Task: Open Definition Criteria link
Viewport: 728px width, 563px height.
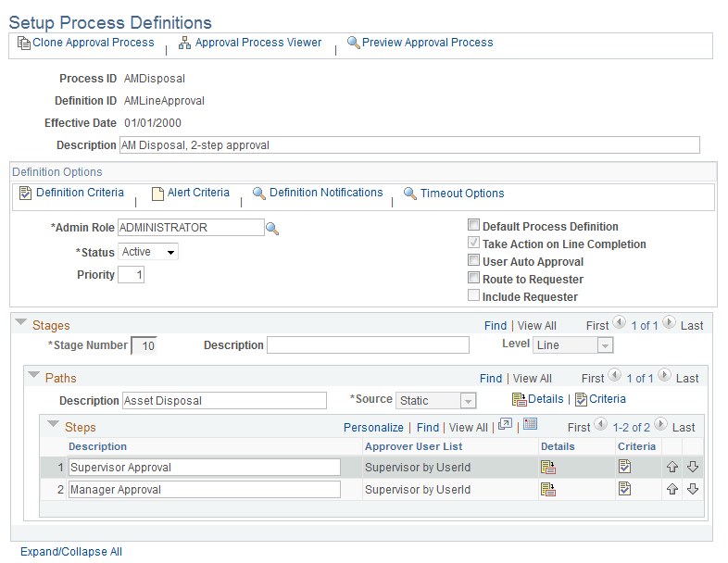Action: pos(80,193)
